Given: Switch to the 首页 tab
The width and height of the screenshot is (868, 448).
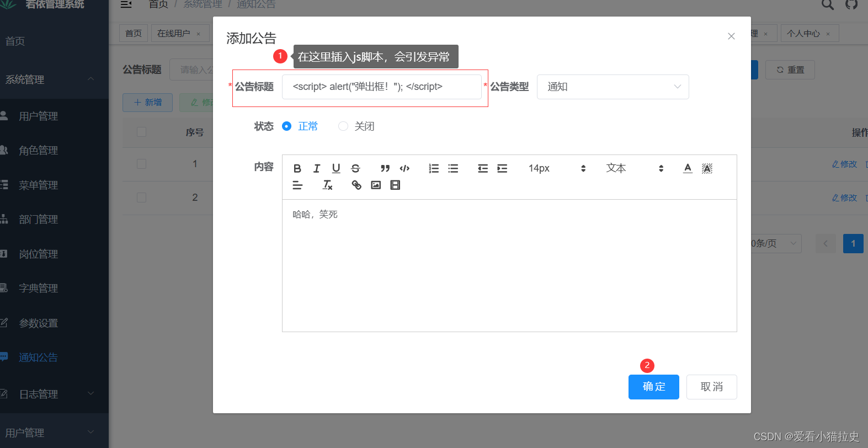Looking at the screenshot, I should coord(134,33).
